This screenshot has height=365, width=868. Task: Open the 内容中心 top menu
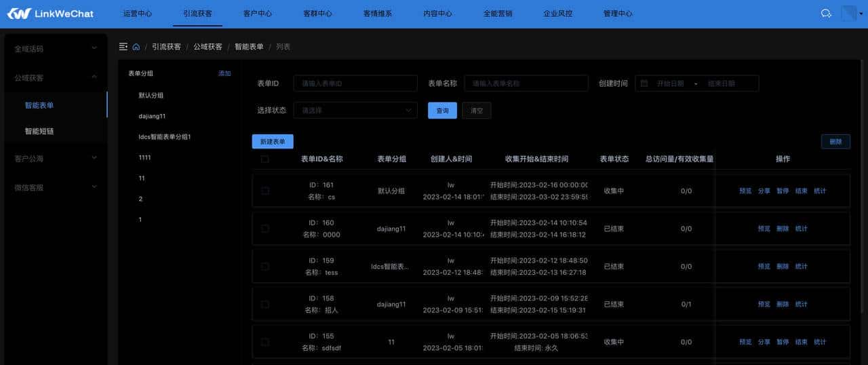point(437,14)
